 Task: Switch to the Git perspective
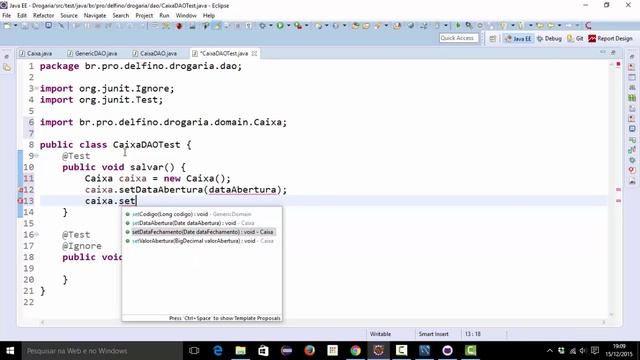(575, 38)
